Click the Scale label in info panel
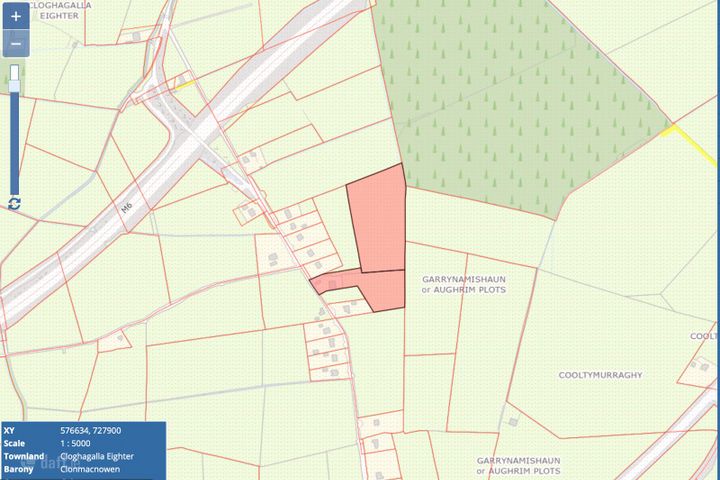The height and width of the screenshot is (480, 720). pyautogui.click(x=16, y=443)
